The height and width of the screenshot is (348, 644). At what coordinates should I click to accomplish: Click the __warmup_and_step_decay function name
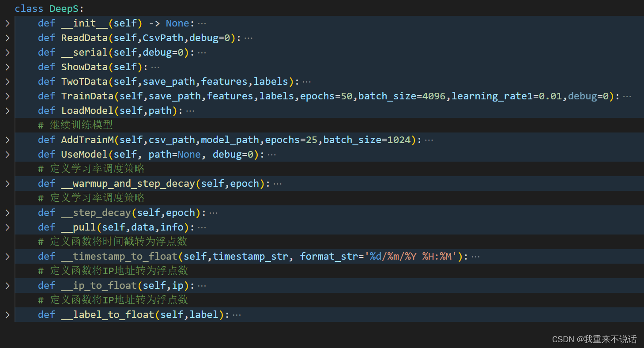(x=128, y=184)
